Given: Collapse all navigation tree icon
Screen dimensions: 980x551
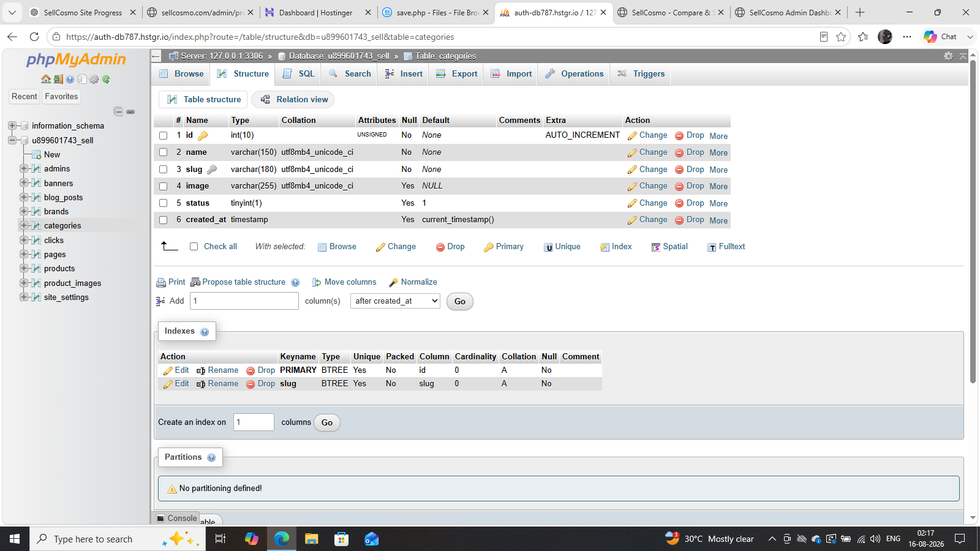Looking at the screenshot, I should [118, 111].
